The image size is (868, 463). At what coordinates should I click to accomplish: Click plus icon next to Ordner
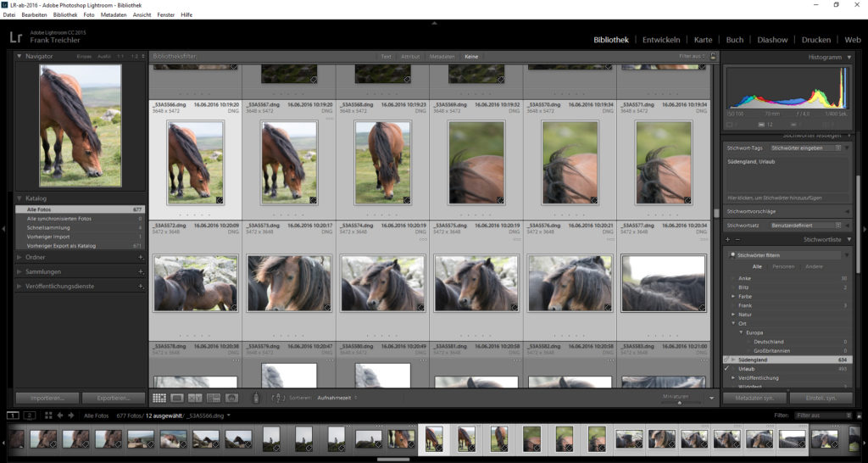[141, 258]
